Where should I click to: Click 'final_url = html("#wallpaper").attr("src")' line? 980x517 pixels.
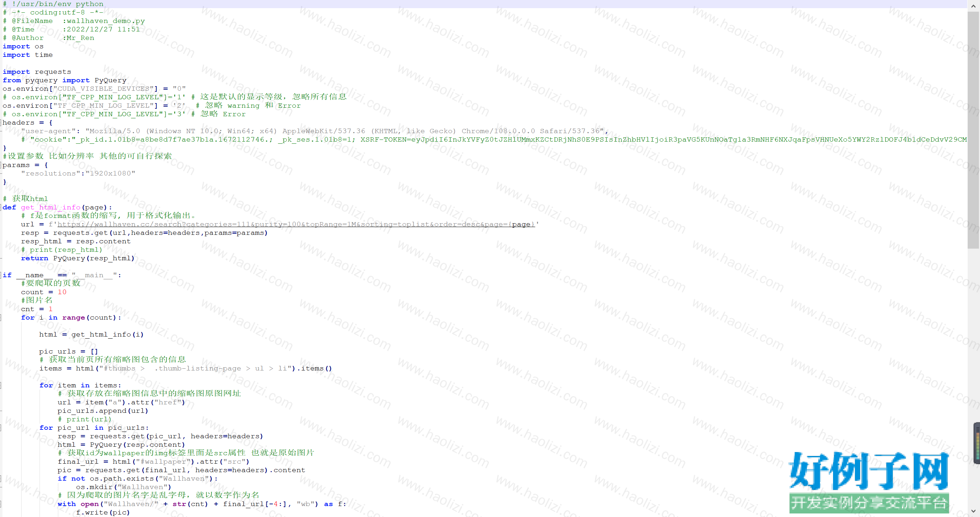pos(154,462)
